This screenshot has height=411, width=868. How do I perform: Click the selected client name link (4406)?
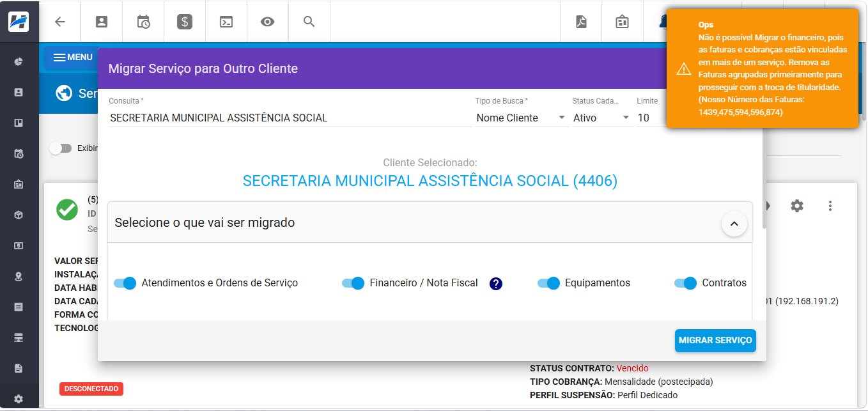point(430,181)
